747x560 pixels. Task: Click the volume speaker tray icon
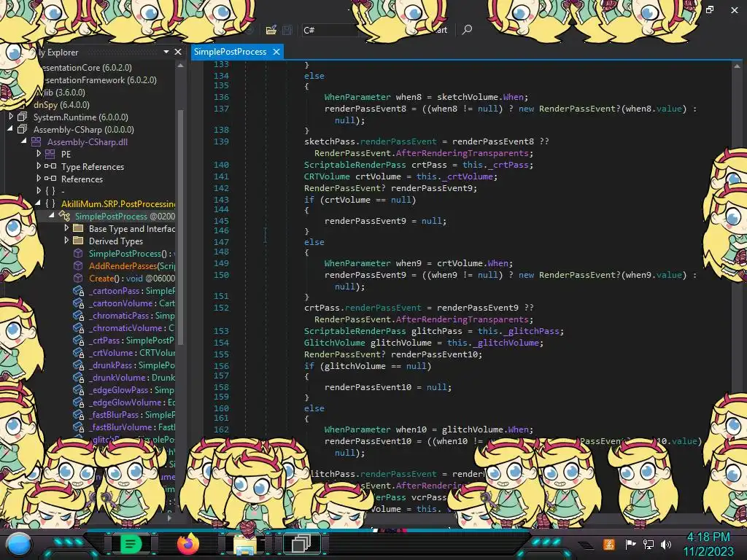point(665,544)
